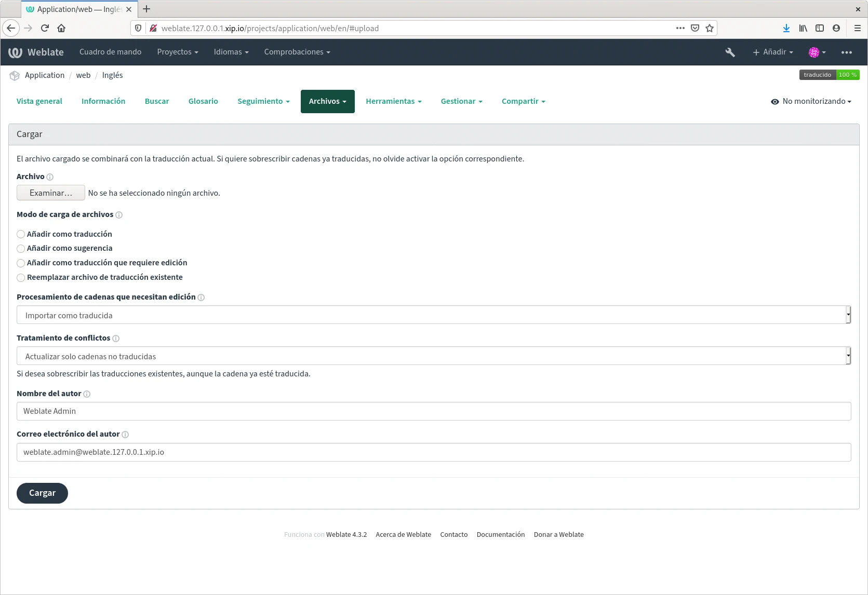Open the Firefox downloads arrow icon

[786, 28]
